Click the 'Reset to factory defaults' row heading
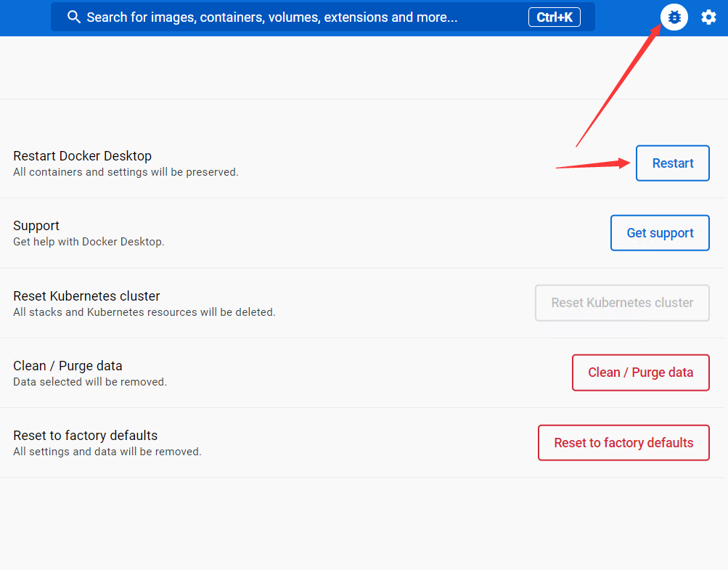This screenshot has width=728, height=570. pyautogui.click(x=86, y=435)
